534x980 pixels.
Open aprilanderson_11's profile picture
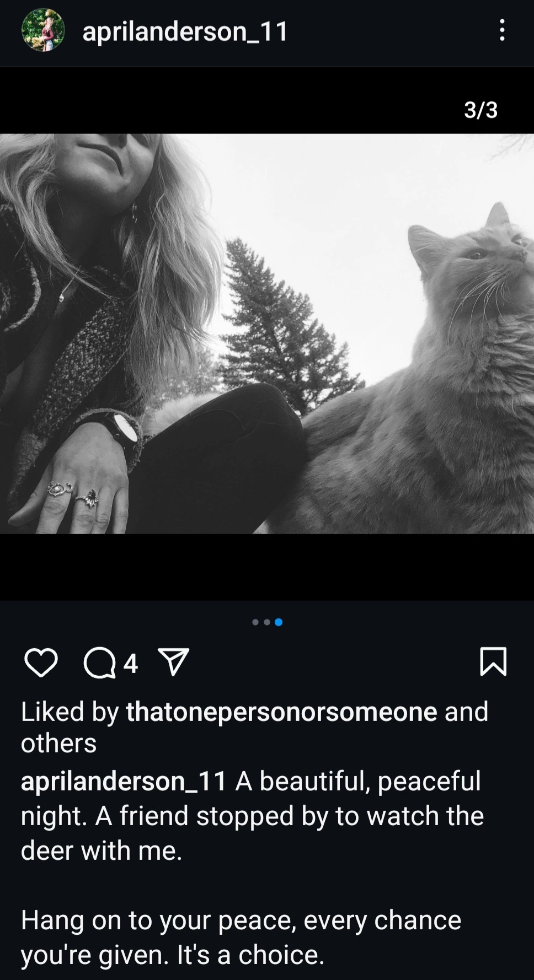coord(43,30)
